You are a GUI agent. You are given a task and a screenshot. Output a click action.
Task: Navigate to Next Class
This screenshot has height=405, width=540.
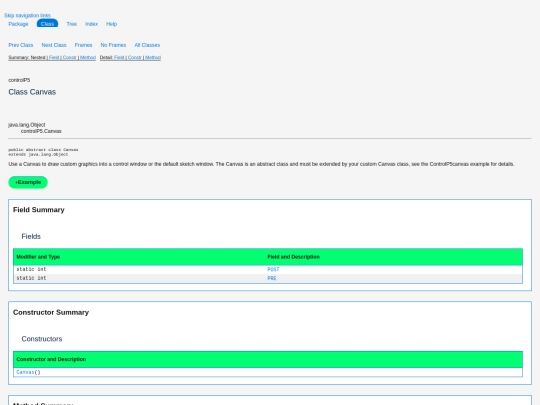tap(54, 45)
